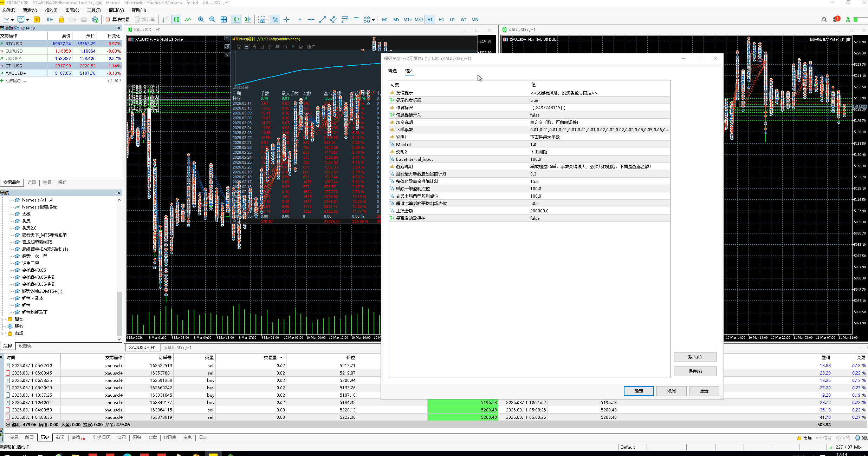Take a chart screenshot with camera icon

click(262, 20)
